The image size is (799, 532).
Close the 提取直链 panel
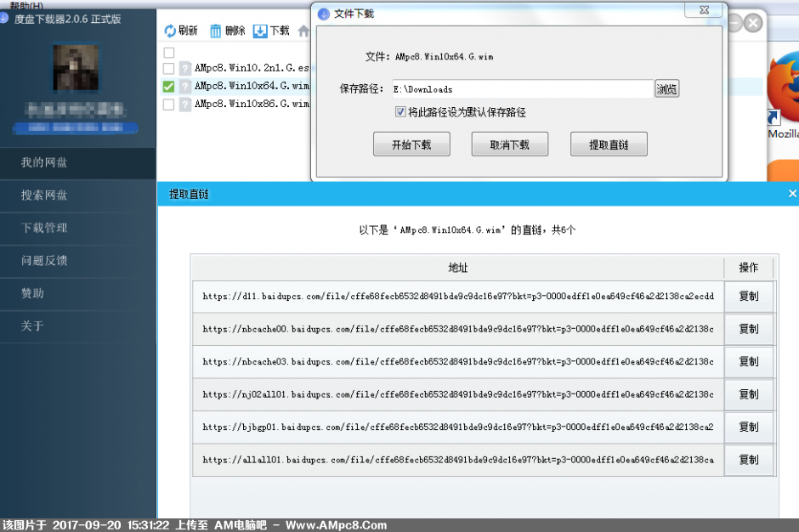coord(792,194)
